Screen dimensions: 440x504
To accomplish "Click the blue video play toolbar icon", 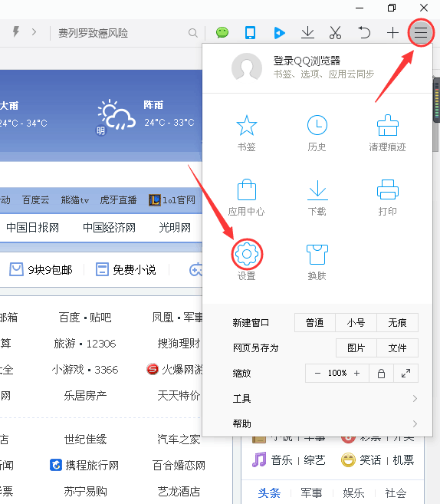I will click(x=280, y=33).
